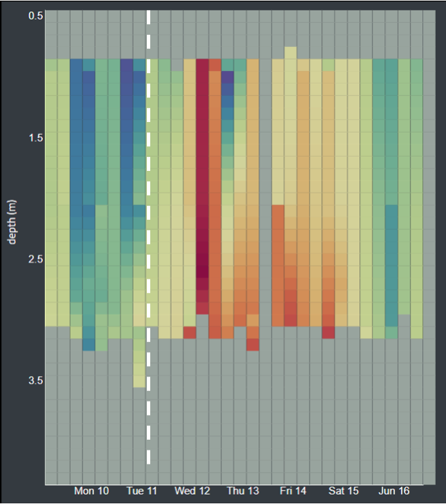The height and width of the screenshot is (504, 446).
Task: Click the Wed 12 date tick label
Action: 192,491
